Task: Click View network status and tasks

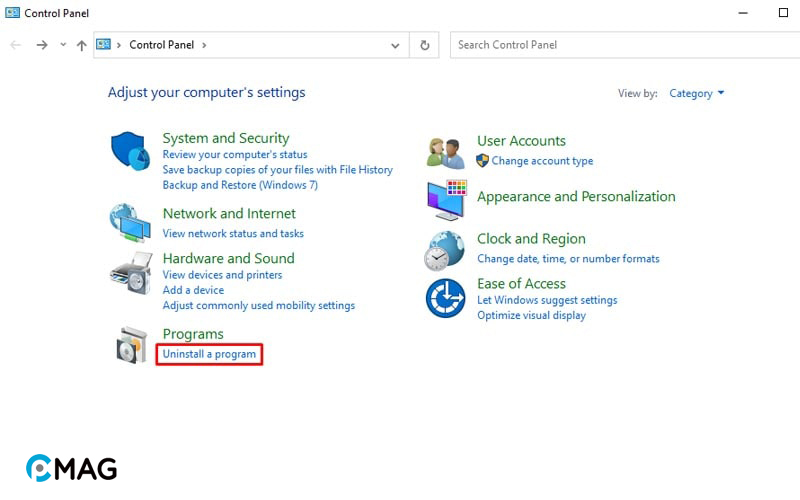Action: tap(233, 233)
